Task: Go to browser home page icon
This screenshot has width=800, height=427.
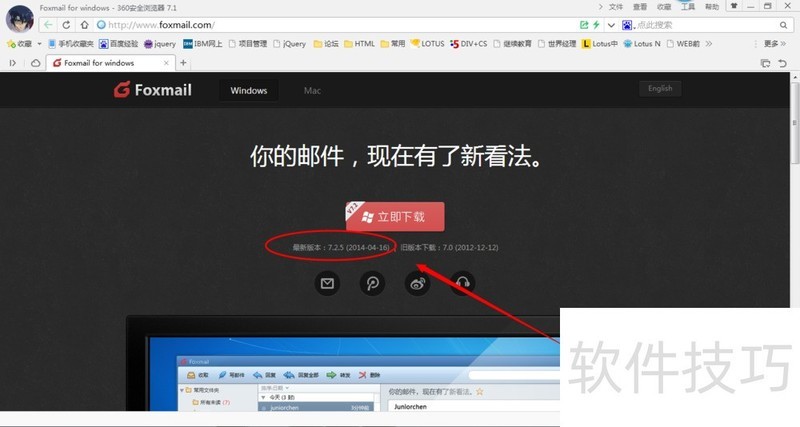Action: 85,24
